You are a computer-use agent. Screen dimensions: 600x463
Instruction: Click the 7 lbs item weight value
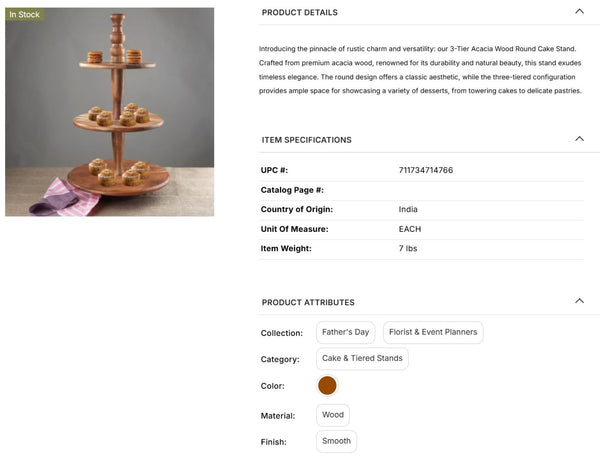pyautogui.click(x=409, y=249)
